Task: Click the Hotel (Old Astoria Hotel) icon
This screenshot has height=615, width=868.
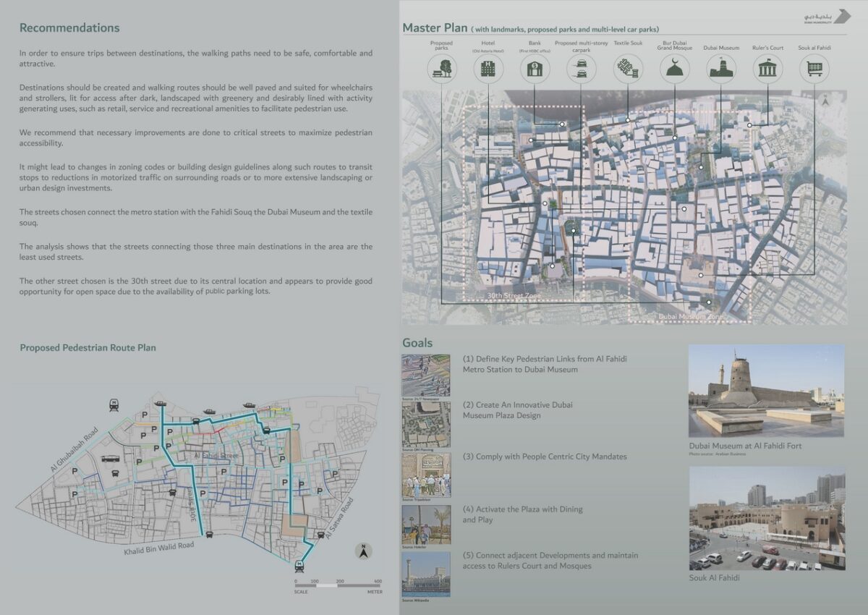Action: (x=488, y=69)
